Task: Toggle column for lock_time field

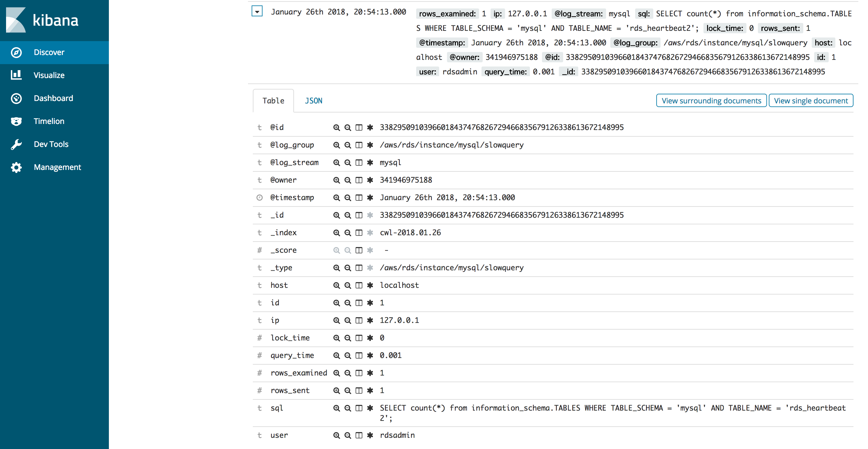Action: pyautogui.click(x=359, y=337)
